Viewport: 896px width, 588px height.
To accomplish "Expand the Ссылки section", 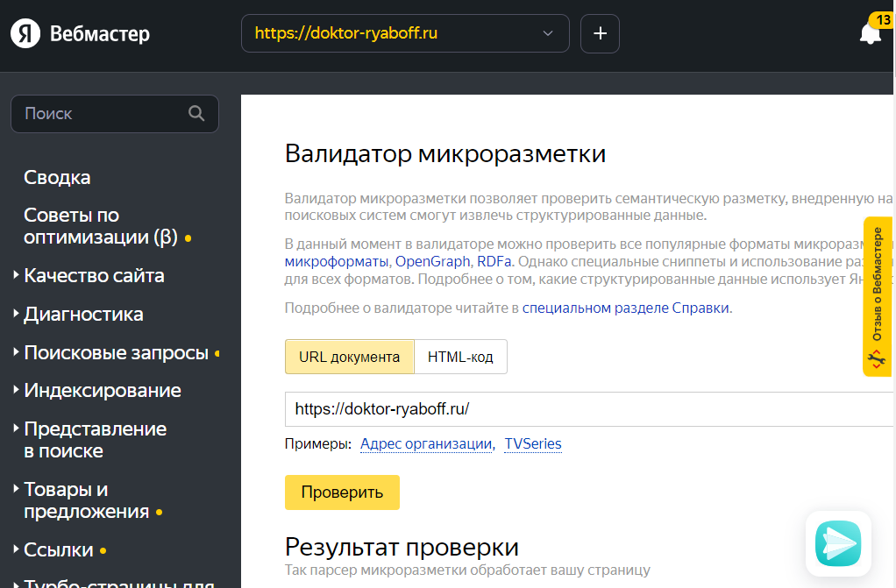I will [59, 550].
